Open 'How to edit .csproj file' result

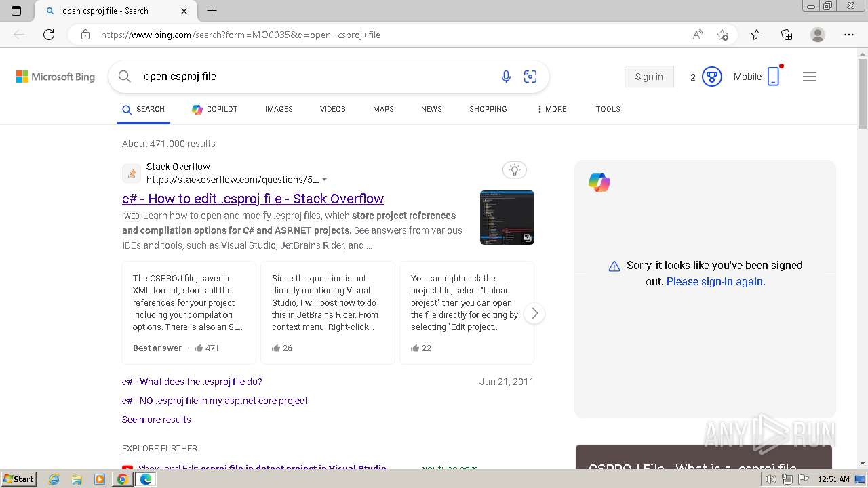click(253, 199)
